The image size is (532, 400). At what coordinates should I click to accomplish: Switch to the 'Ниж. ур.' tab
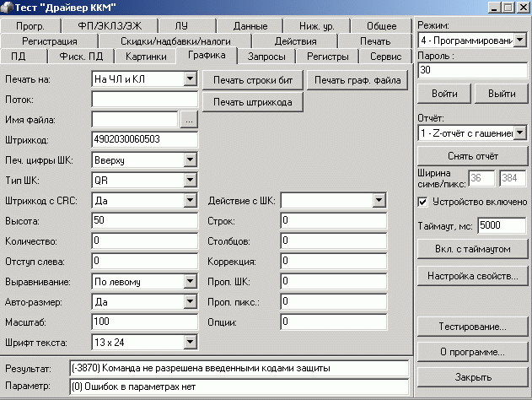click(316, 26)
